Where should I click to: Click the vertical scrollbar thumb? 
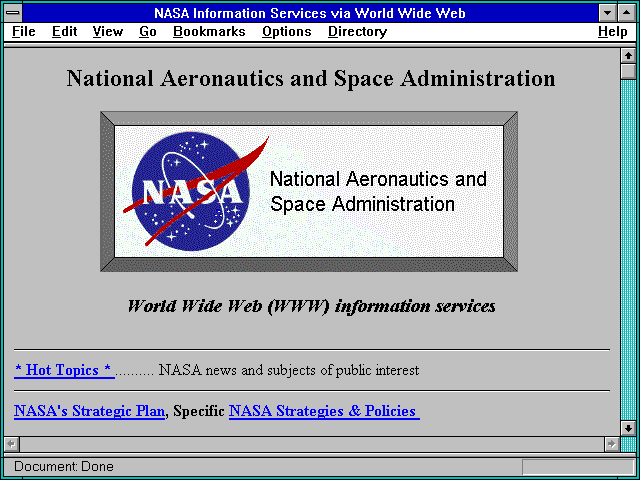(628, 71)
